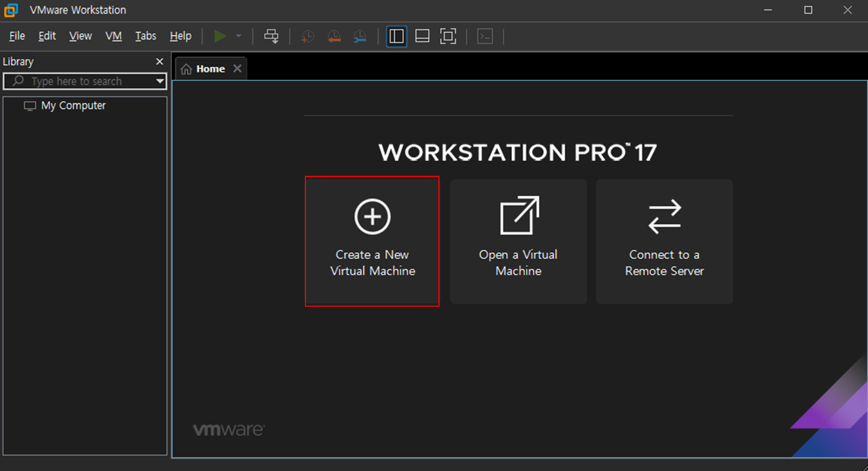Open the Tabs menu
Viewport: 868px width, 471px height.
146,36
